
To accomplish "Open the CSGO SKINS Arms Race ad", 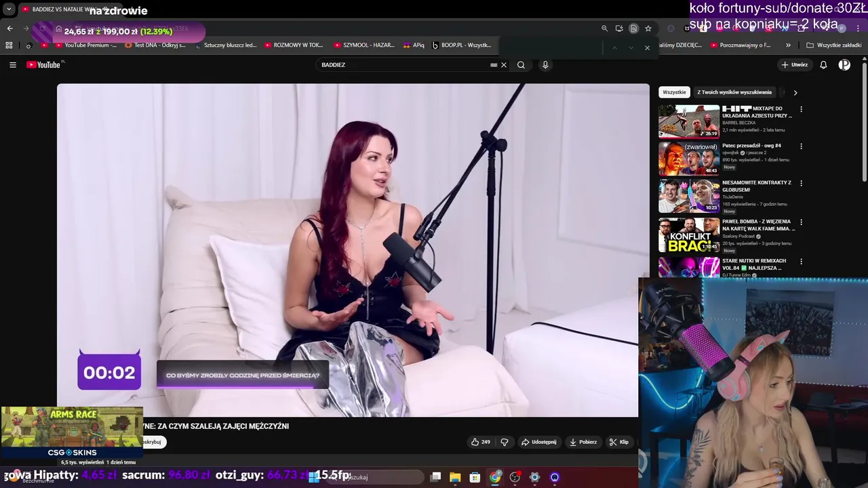I will [72, 432].
